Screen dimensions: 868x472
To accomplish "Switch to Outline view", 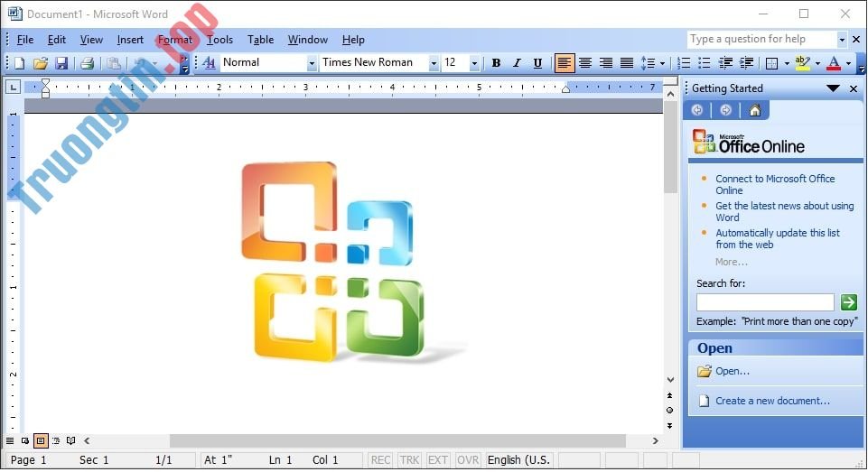I will tap(55, 441).
